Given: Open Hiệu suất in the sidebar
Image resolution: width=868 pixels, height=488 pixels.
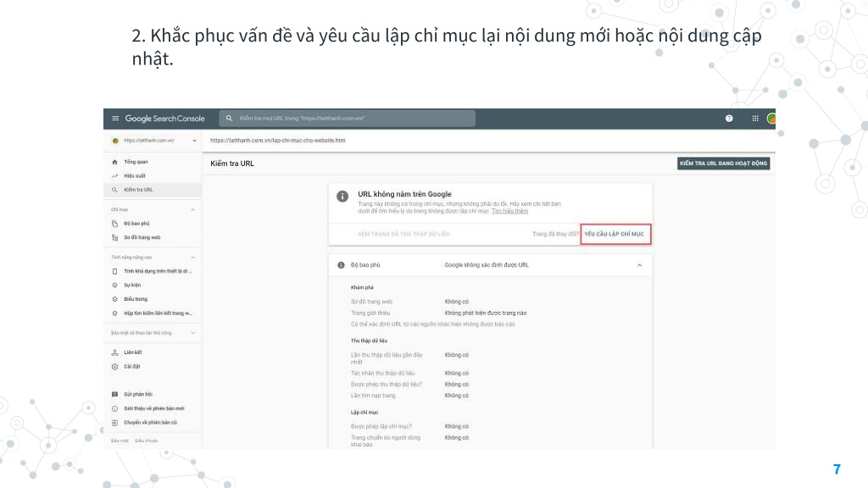Looking at the screenshot, I should (135, 176).
